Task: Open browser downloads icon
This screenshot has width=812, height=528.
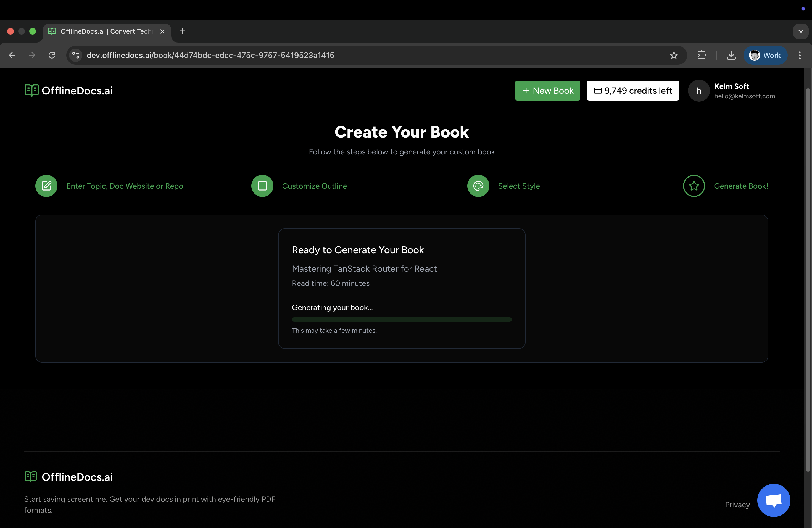Action: click(x=731, y=55)
